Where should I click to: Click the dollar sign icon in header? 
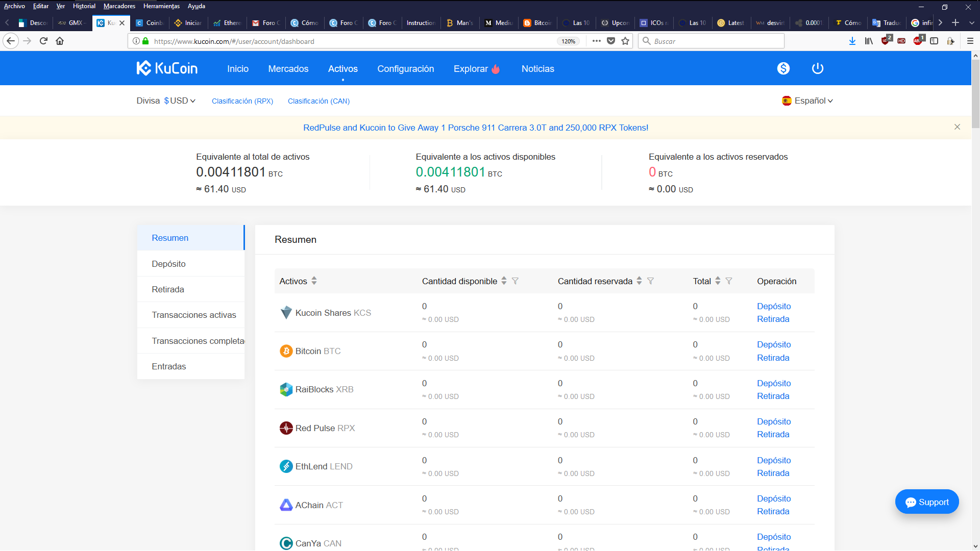coord(783,68)
